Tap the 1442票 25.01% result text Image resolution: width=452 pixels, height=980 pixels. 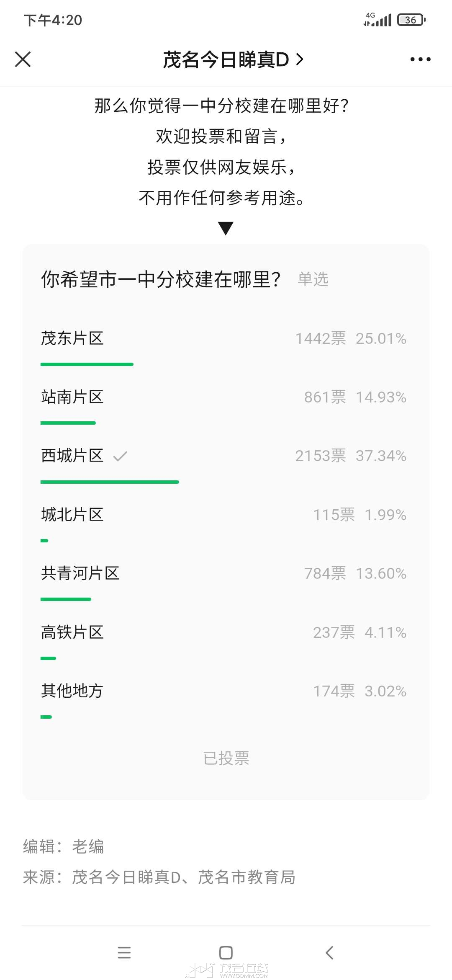(x=351, y=338)
